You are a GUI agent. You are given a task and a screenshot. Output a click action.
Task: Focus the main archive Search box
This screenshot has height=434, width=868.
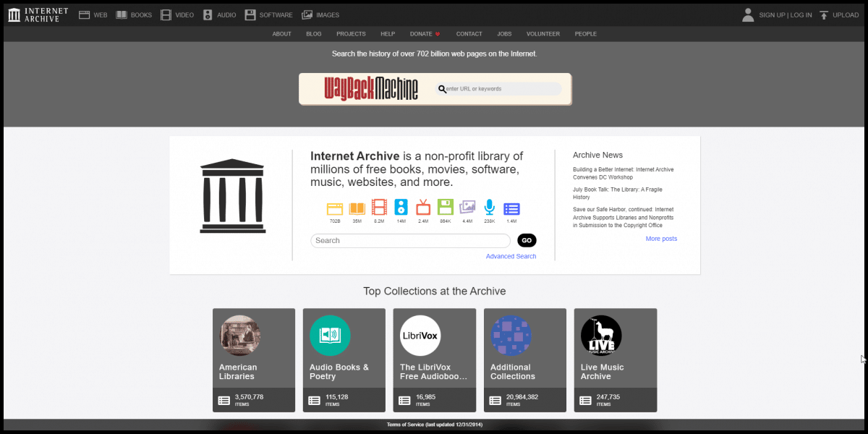click(410, 241)
